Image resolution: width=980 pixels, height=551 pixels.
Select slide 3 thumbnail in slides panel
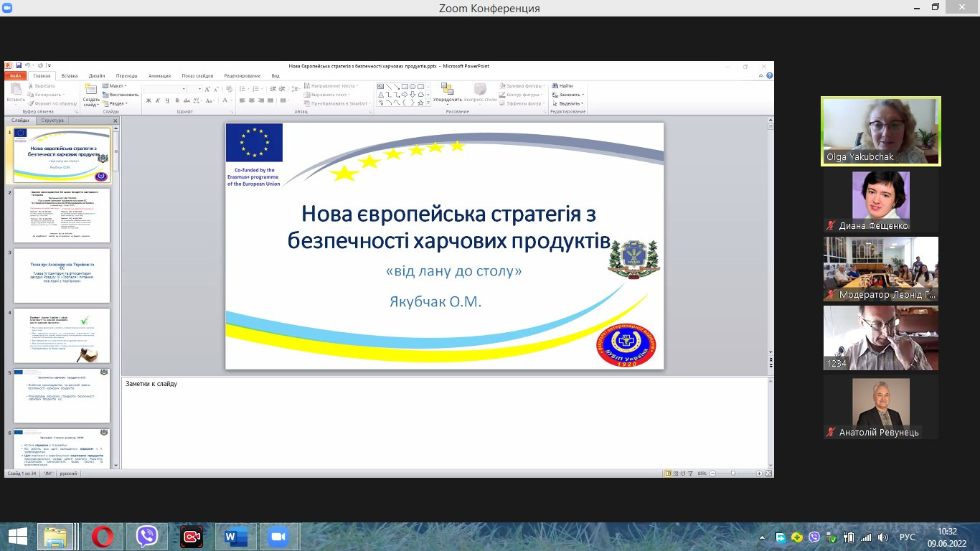62,275
